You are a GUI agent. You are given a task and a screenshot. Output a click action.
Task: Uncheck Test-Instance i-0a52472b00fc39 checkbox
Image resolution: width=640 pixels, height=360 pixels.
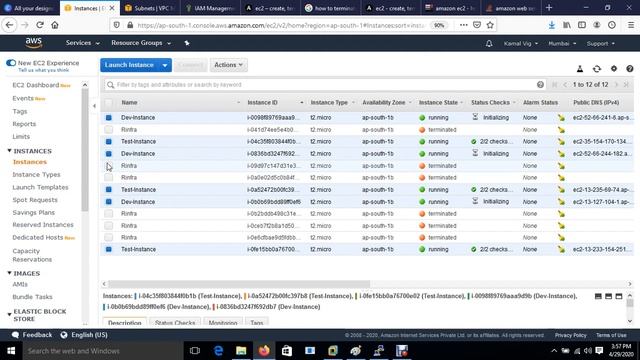109,190
